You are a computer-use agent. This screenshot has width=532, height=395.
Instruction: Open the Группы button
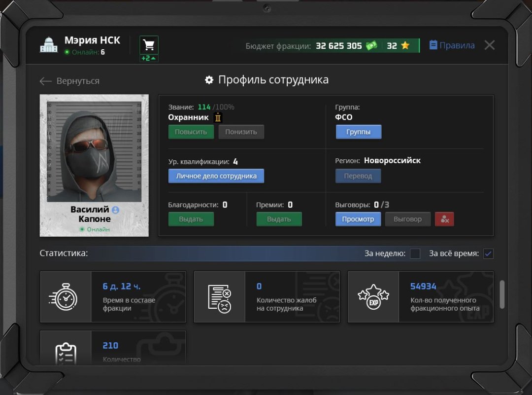coord(358,132)
